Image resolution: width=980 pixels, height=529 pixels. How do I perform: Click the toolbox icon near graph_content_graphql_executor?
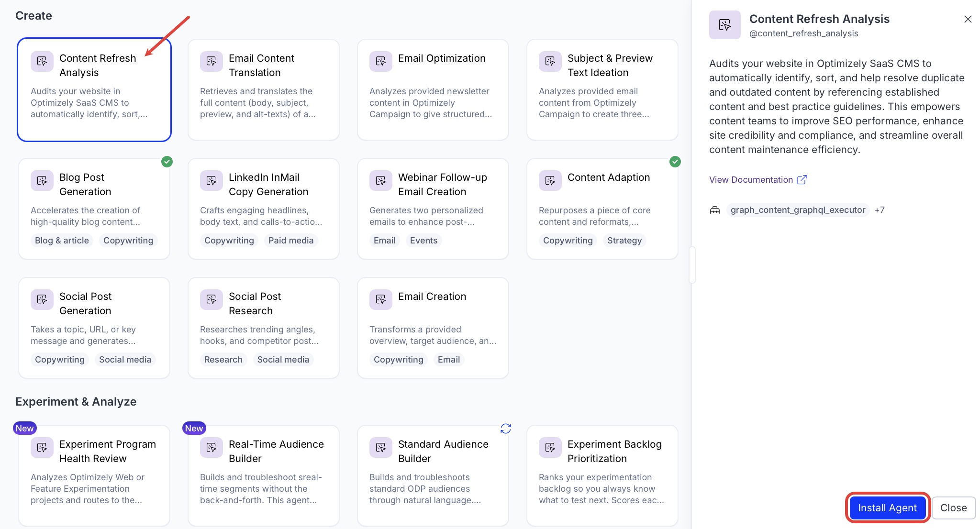coord(715,210)
